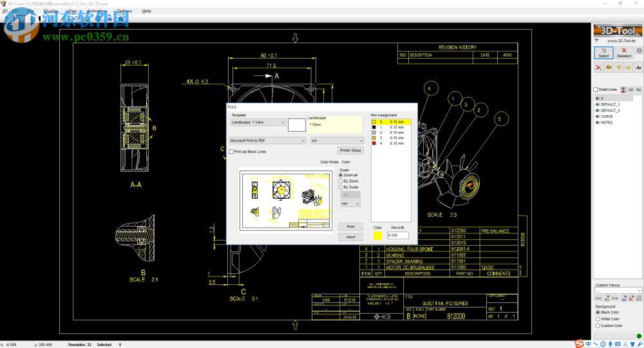
Task: Click the keyboard icon in the tray bar
Action: (x=618, y=344)
